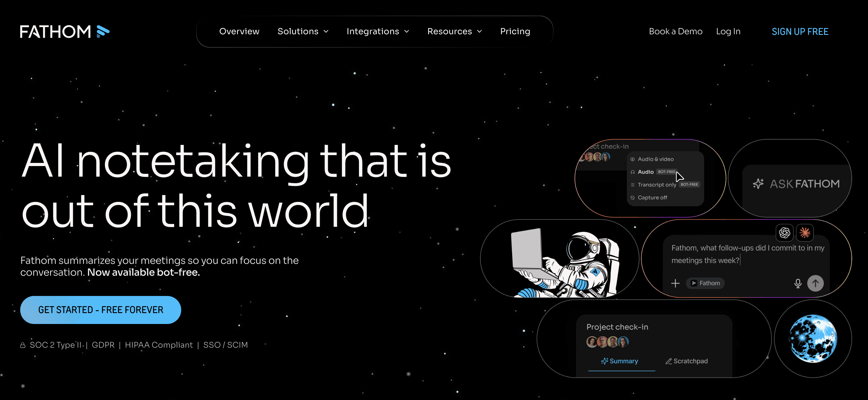Click the blue moon image
This screenshot has height=400, width=868.
813,339
